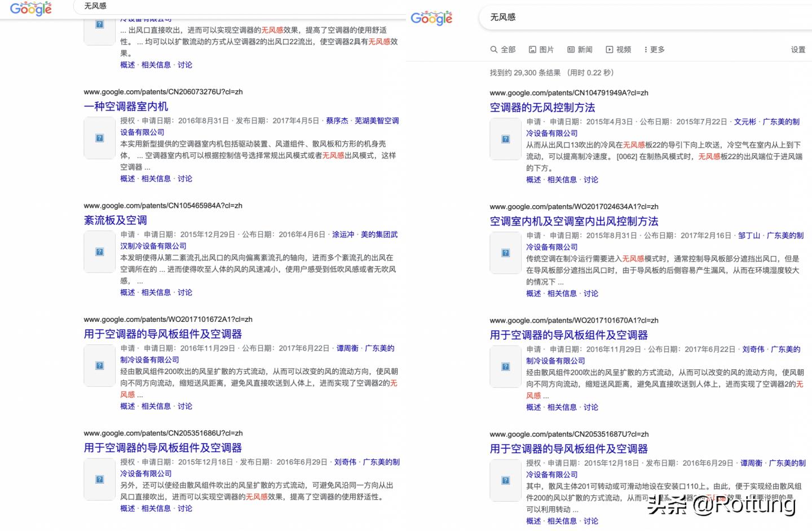Open the 设置 settings link
Screen dimensions: 812x531
(x=798, y=50)
